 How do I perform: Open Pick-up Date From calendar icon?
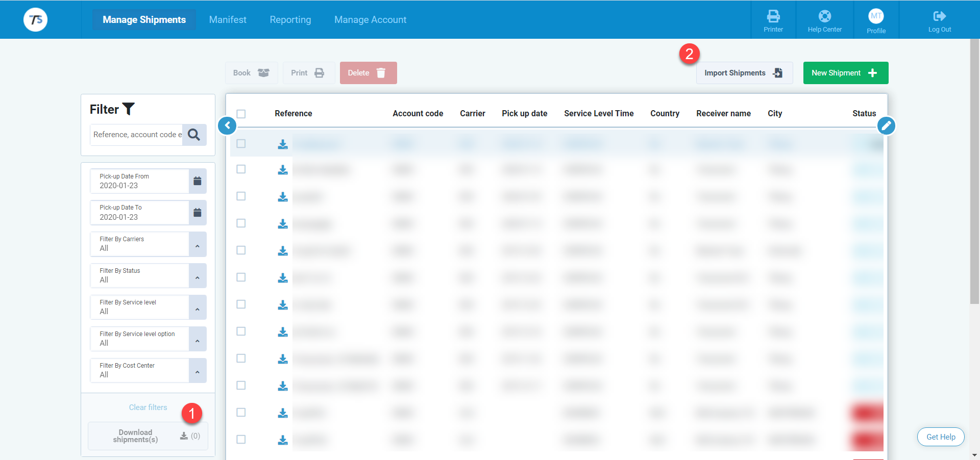click(198, 181)
